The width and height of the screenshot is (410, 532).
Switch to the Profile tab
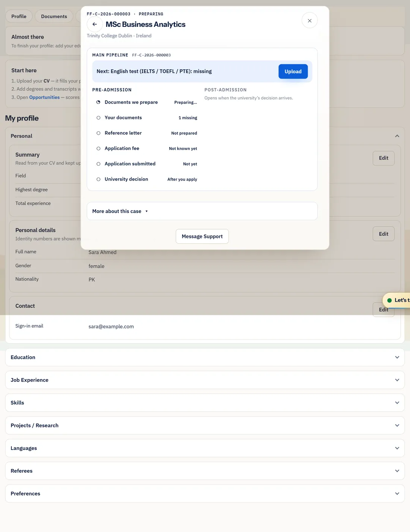[19, 16]
